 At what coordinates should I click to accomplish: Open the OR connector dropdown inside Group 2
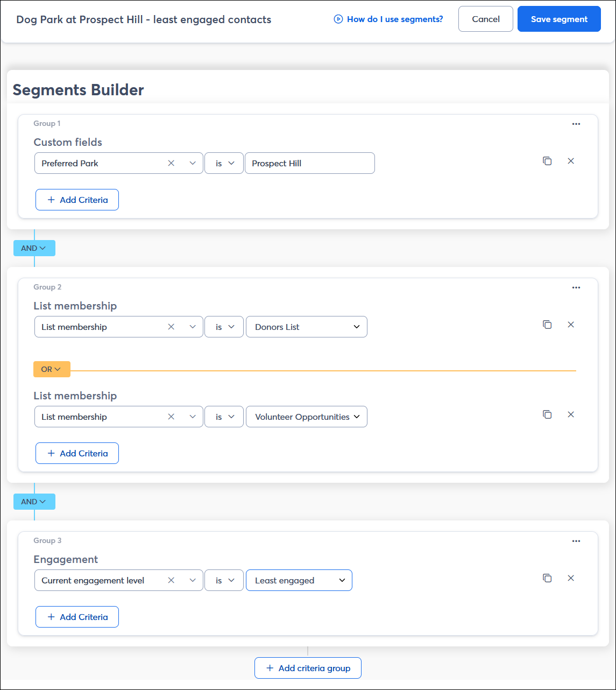(x=52, y=369)
